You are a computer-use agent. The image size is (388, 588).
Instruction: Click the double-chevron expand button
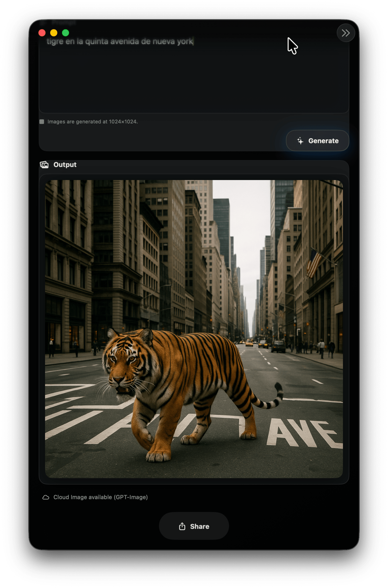346,33
